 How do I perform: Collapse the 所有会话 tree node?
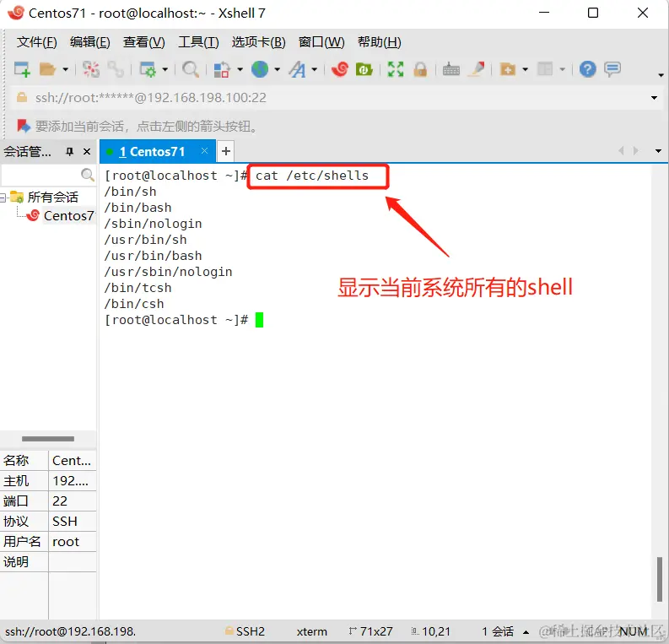click(x=3, y=198)
